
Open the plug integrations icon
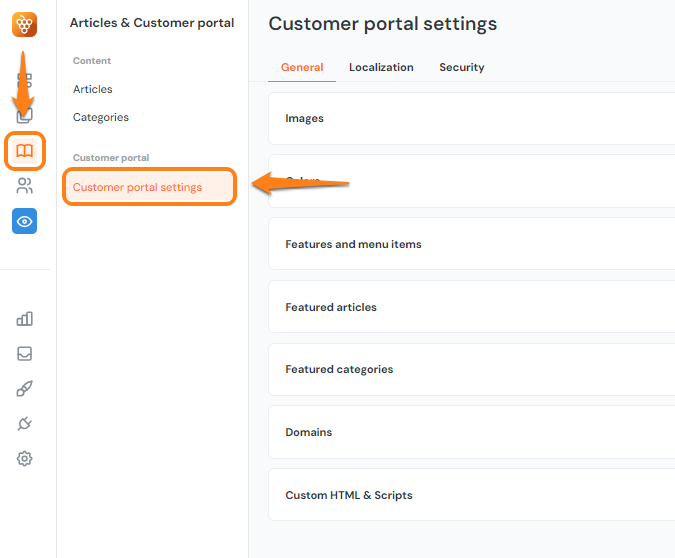pos(25,424)
